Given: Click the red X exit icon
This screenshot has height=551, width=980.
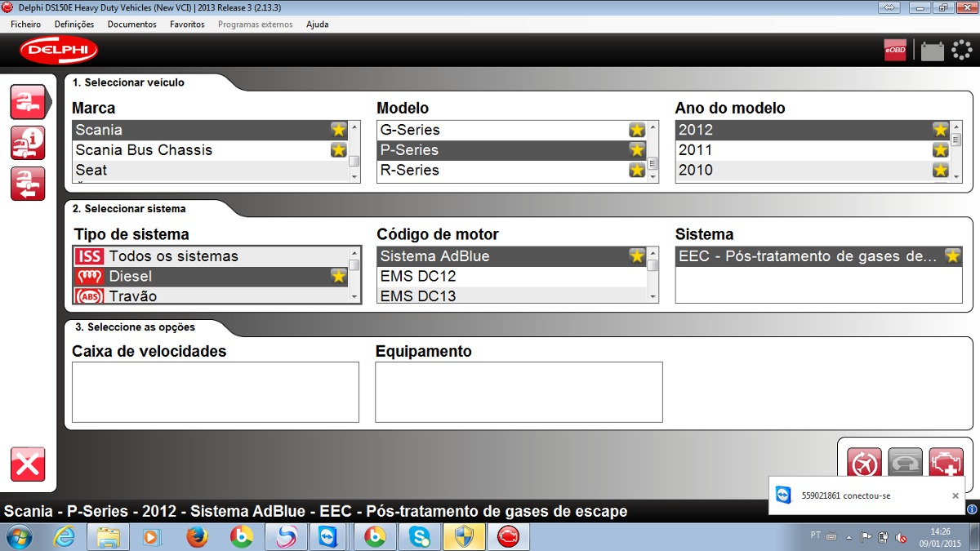Looking at the screenshot, I should pyautogui.click(x=28, y=464).
